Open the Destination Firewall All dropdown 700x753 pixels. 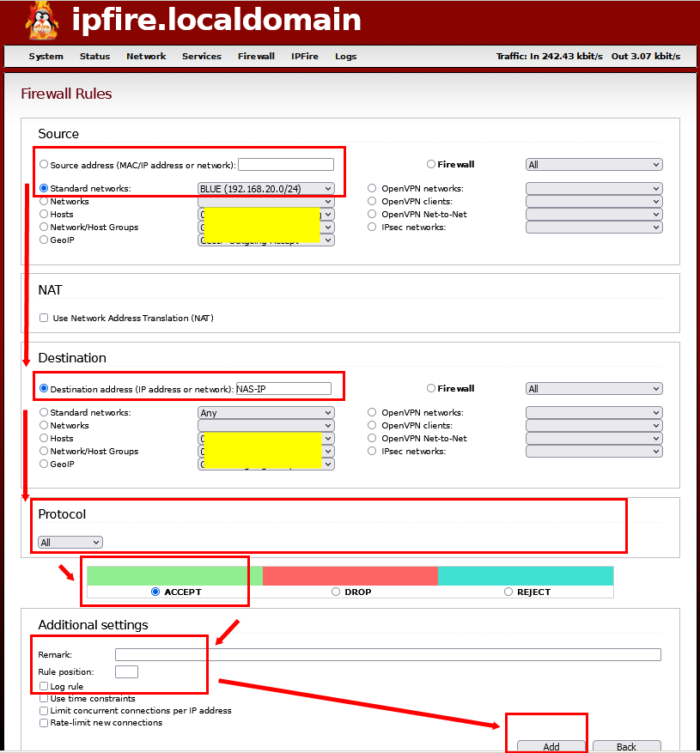[x=593, y=388]
